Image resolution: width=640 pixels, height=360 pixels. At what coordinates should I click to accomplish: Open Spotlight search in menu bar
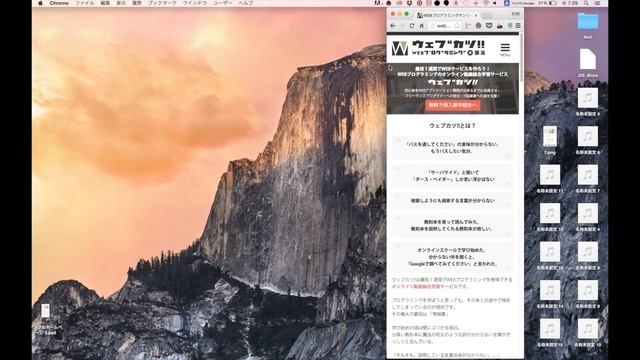click(586, 3)
